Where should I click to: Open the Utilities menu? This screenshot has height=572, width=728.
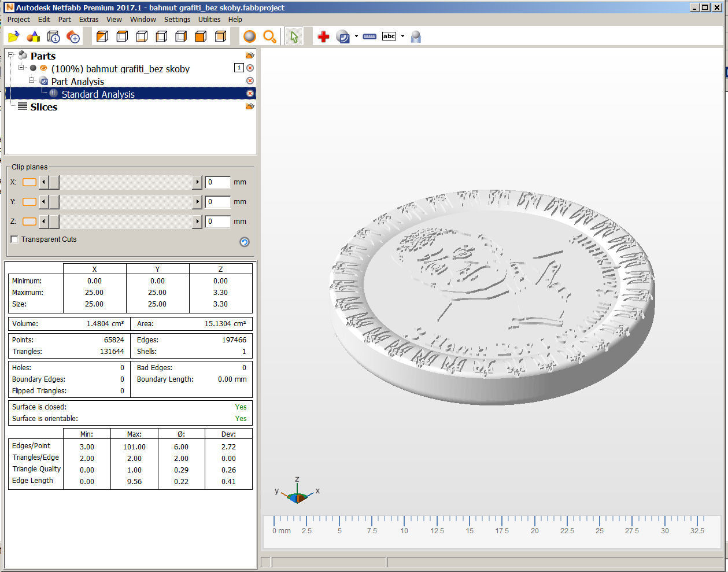(x=209, y=19)
